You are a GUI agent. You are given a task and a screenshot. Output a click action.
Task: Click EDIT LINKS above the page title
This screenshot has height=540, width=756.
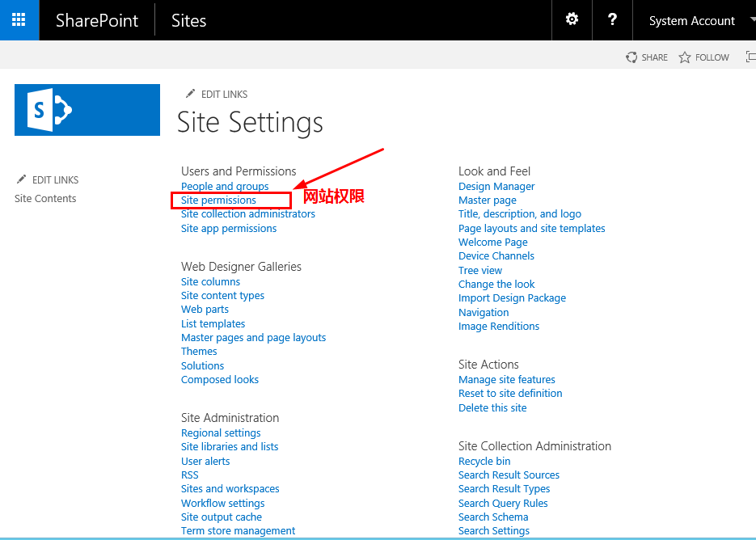[x=224, y=94]
